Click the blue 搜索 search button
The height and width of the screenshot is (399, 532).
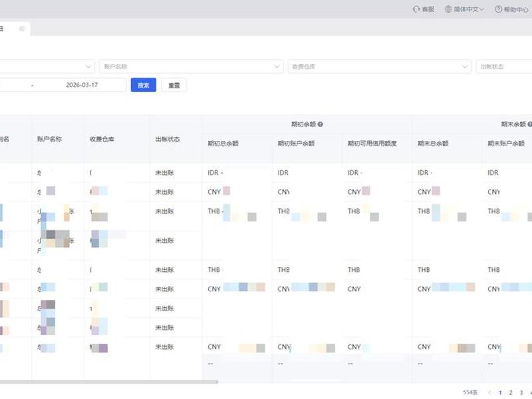(x=143, y=85)
